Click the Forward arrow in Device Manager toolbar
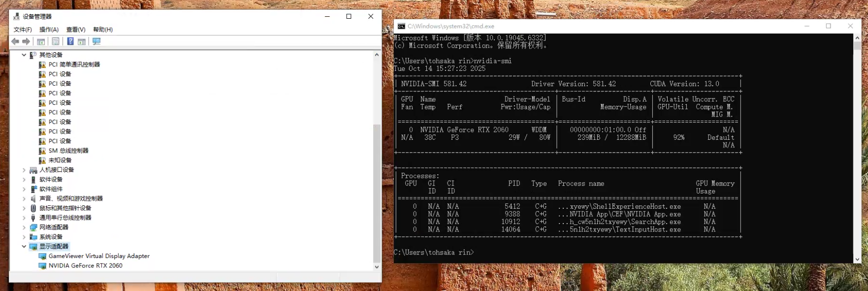The width and height of the screenshot is (868, 291). click(x=26, y=42)
